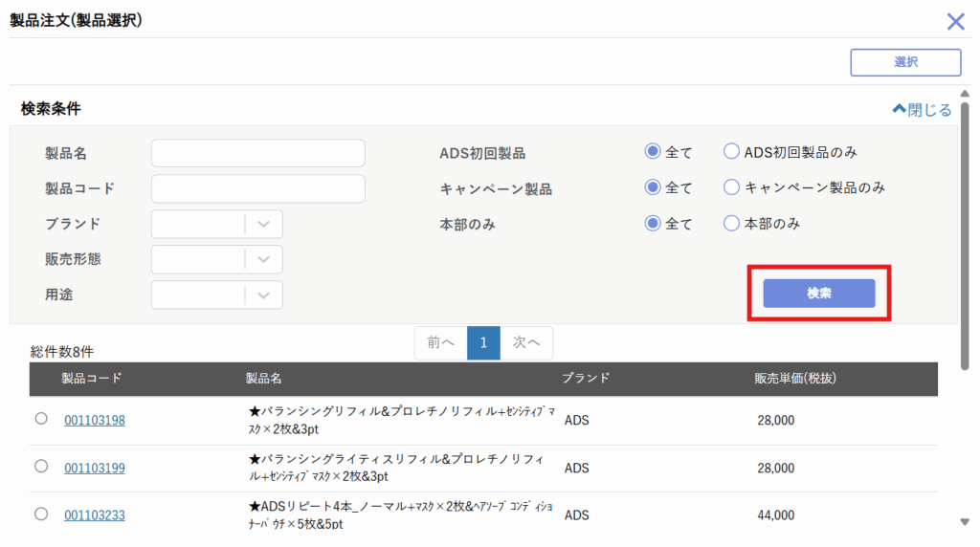Viewport: 980px width, 547px height.
Task: Open the 販売形態 dropdown
Action: 217,259
